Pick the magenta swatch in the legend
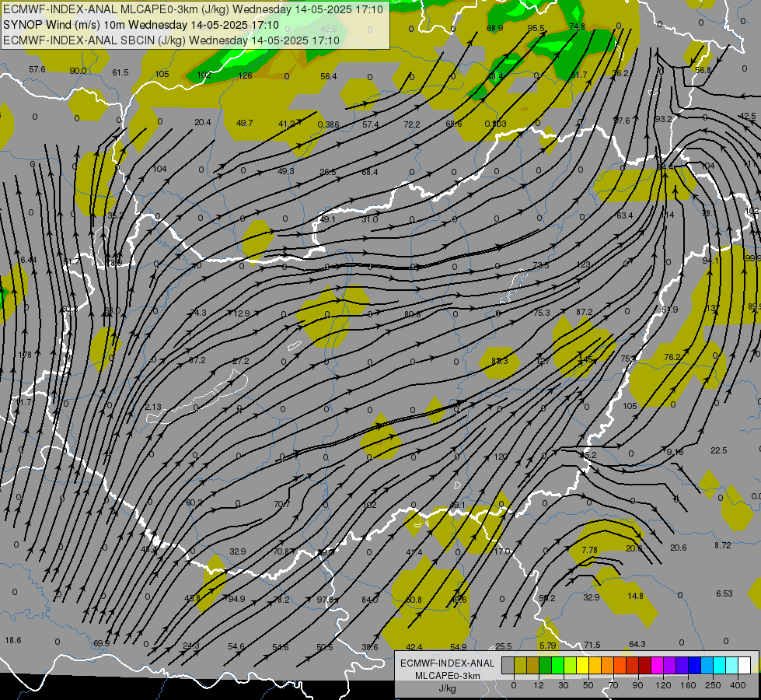The width and height of the screenshot is (761, 700). pos(657,665)
